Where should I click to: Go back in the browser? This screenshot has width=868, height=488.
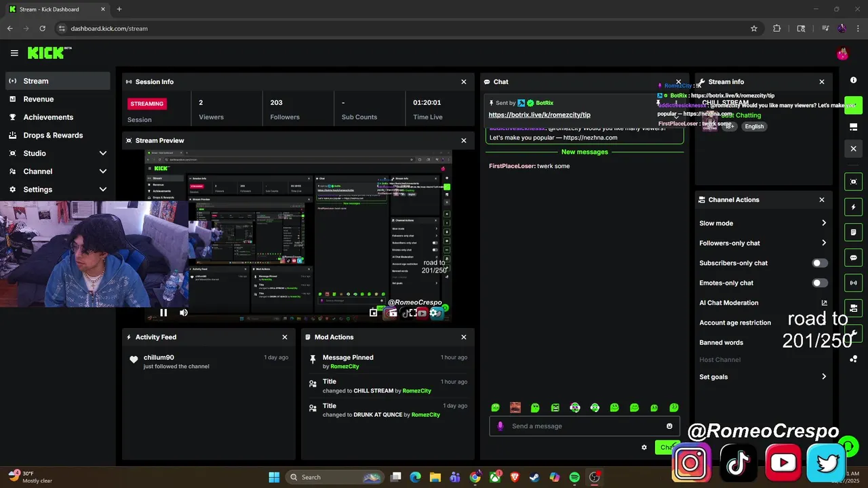click(x=9, y=28)
